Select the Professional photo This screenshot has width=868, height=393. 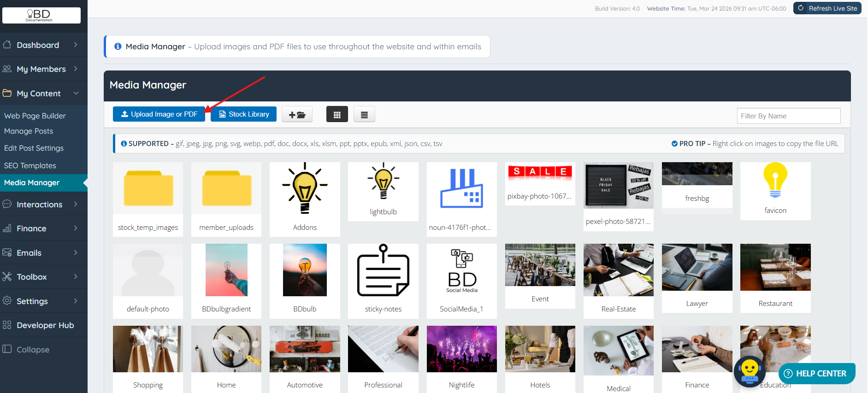point(383,359)
